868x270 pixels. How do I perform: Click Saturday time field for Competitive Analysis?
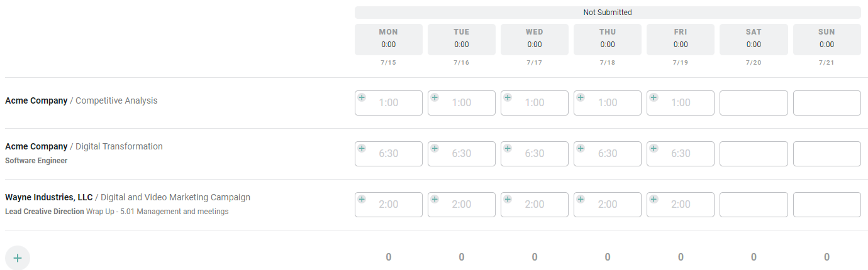[754, 103]
